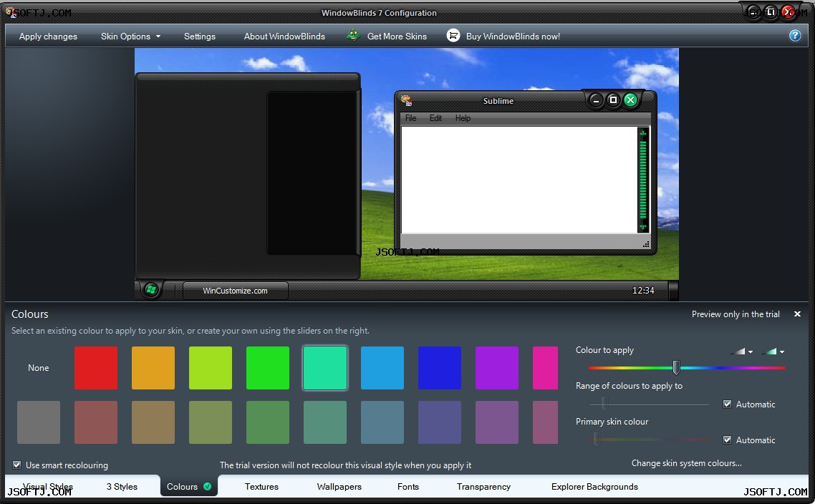
Task: Open About WindowBlinds
Action: coord(284,37)
